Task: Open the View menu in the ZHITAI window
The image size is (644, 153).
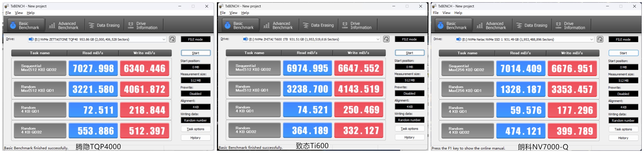Action: click(x=233, y=13)
